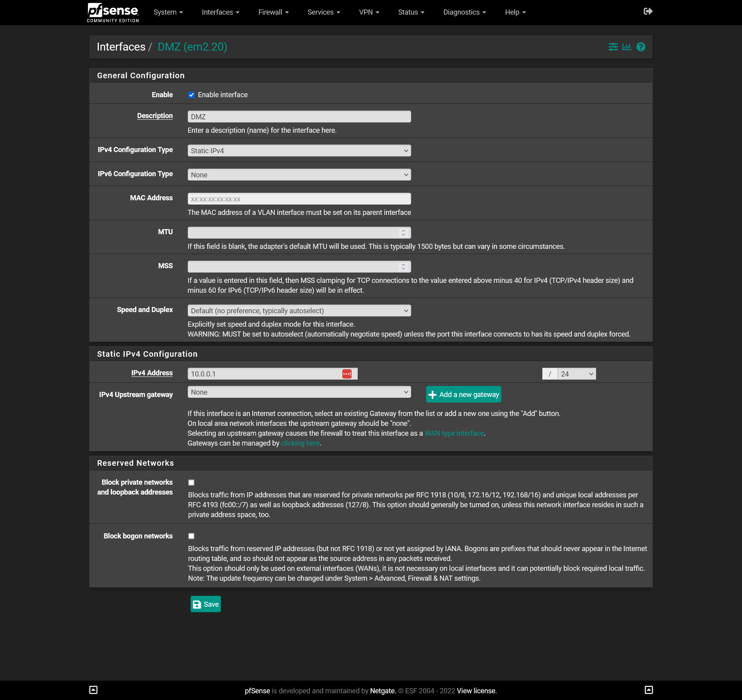This screenshot has width=742, height=700.
Task: Click MTU stepper arrows
Action: click(403, 233)
